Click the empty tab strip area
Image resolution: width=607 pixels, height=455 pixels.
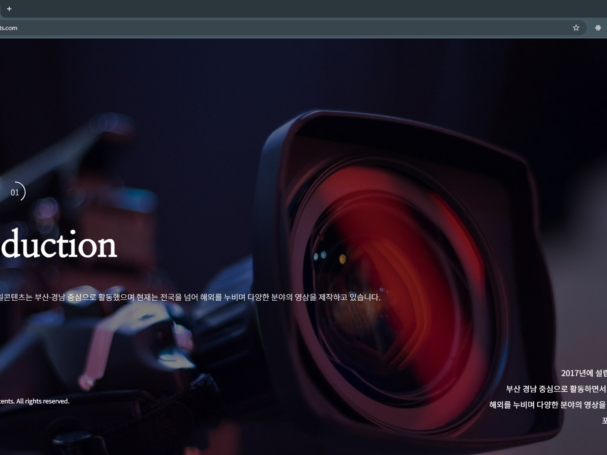click(x=300, y=8)
